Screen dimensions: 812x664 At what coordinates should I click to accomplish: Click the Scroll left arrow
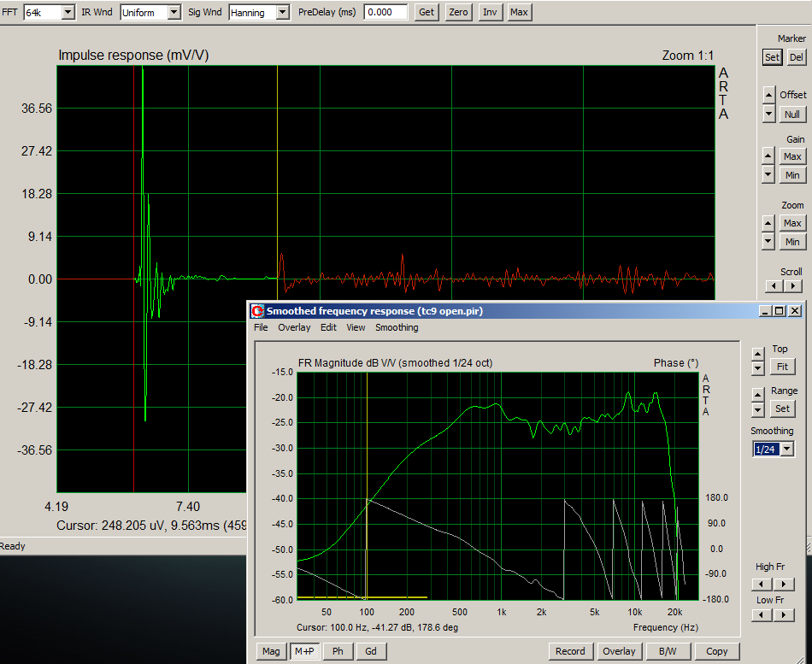tap(774, 286)
